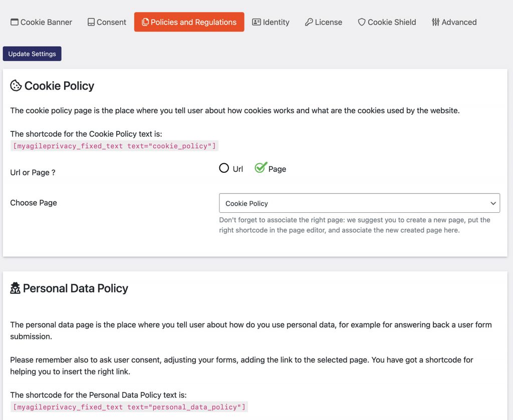Screen dimensions: 513x420
Task: Click the Update Settings button
Action: click(x=32, y=54)
